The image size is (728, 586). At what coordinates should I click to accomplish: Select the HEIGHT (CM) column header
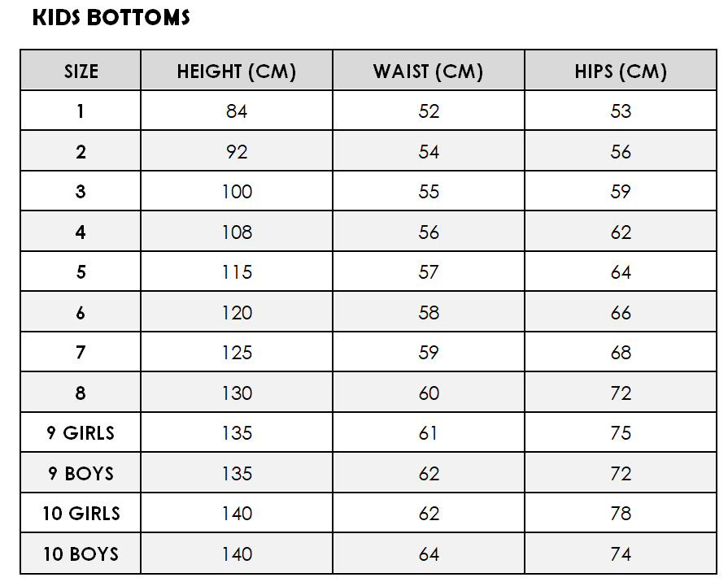pyautogui.click(x=237, y=70)
